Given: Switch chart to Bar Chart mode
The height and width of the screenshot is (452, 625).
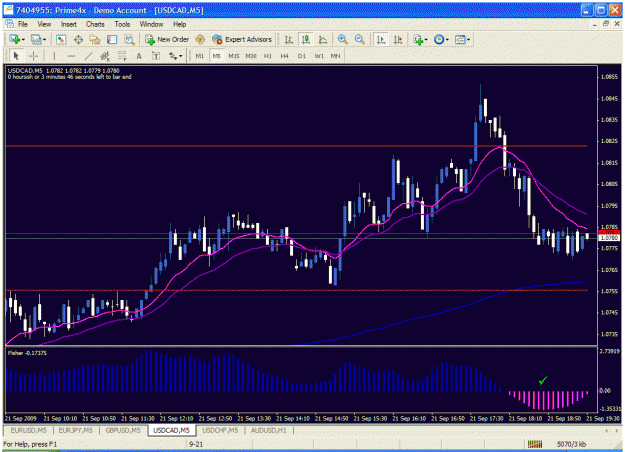Looking at the screenshot, I should [x=289, y=39].
